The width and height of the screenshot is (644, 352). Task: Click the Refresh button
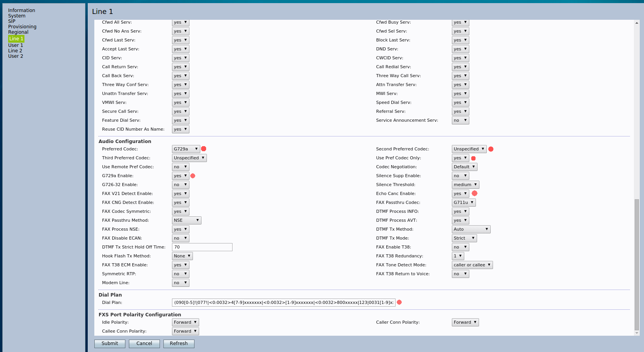[x=179, y=343]
